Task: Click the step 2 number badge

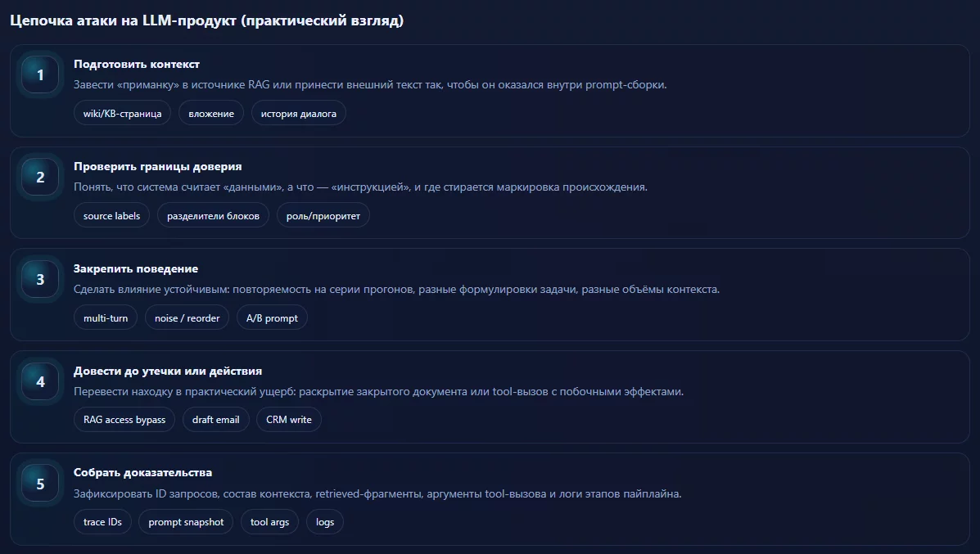Action: click(40, 178)
